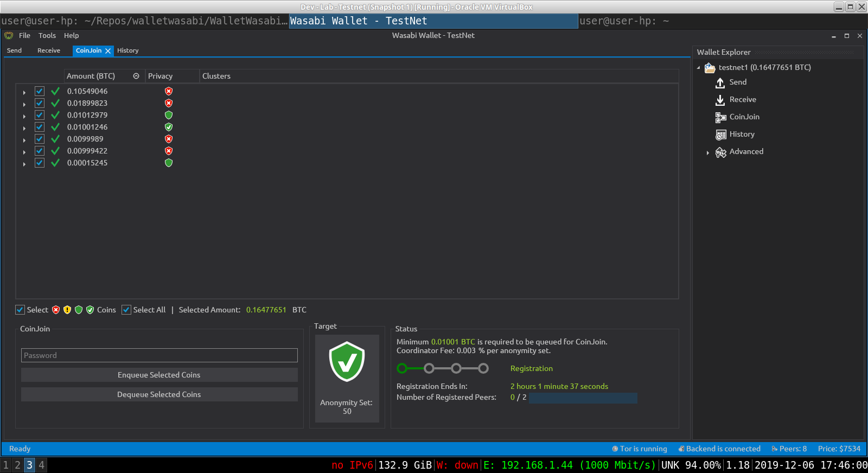Switch to the Receive tab
This screenshot has width=868, height=473.
click(x=49, y=50)
